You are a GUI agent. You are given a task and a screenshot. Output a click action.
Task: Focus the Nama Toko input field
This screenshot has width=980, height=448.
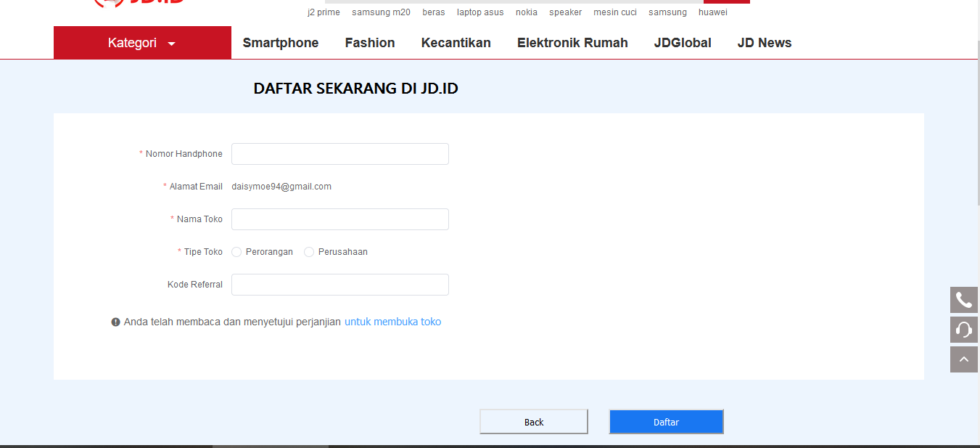point(340,219)
